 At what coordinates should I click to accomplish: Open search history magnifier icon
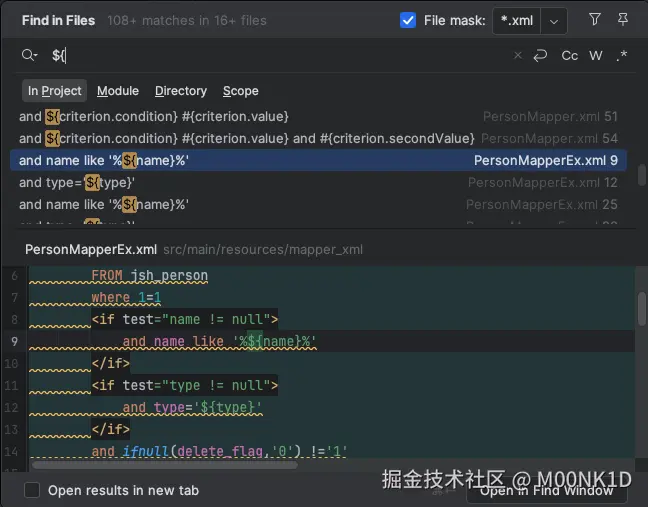[x=29, y=55]
